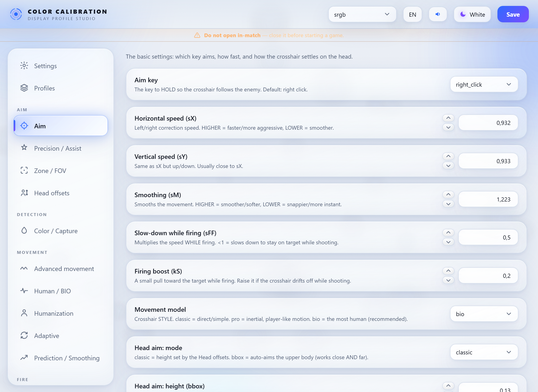The width and height of the screenshot is (538, 392).
Task: Open the Color / Capture section
Action: pyautogui.click(x=61, y=231)
